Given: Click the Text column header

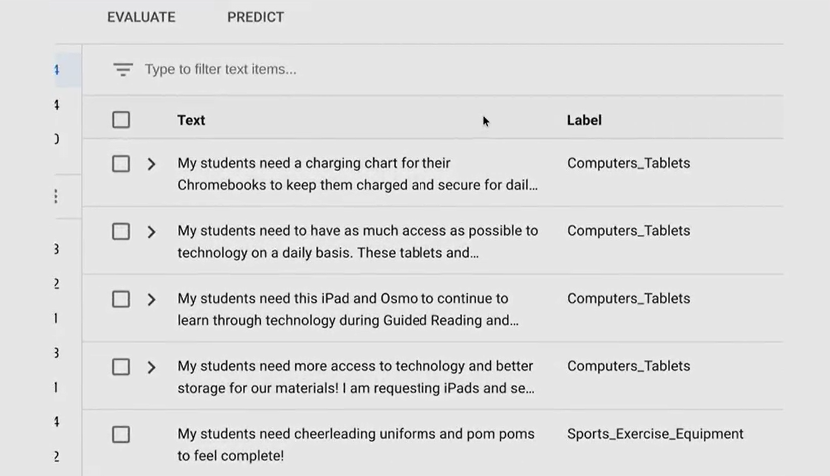Looking at the screenshot, I should [191, 120].
